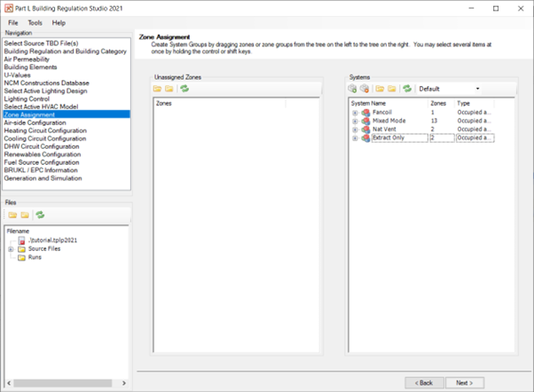Click the Files panel horizontal scrollbar thumb

[x=63, y=383]
